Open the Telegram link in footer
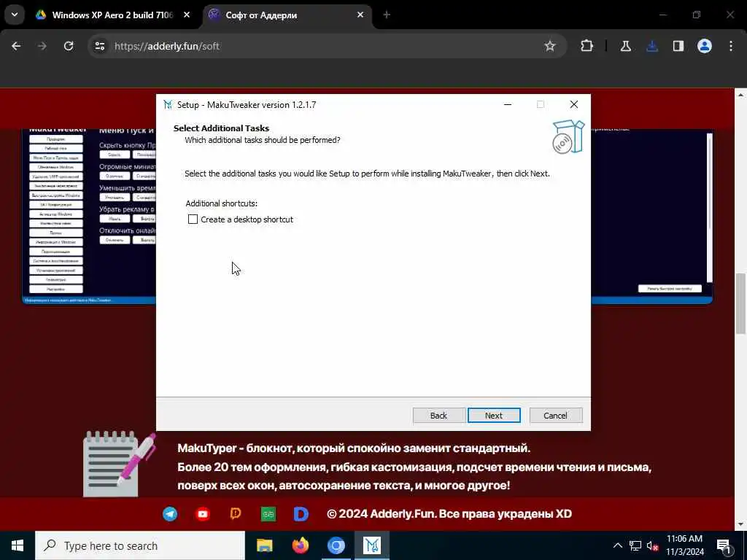This screenshot has height=560, width=747. point(170,514)
